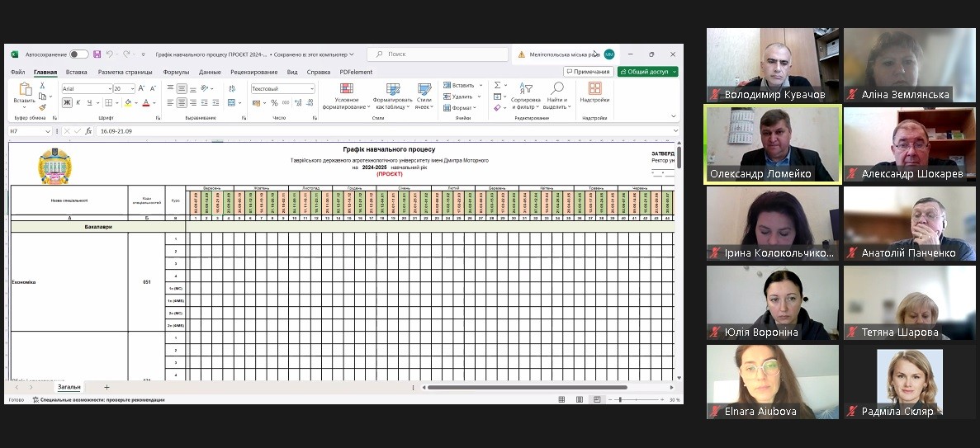Open Сортировка и фильтр menu
This screenshot has width=980, height=448.
coord(526,97)
